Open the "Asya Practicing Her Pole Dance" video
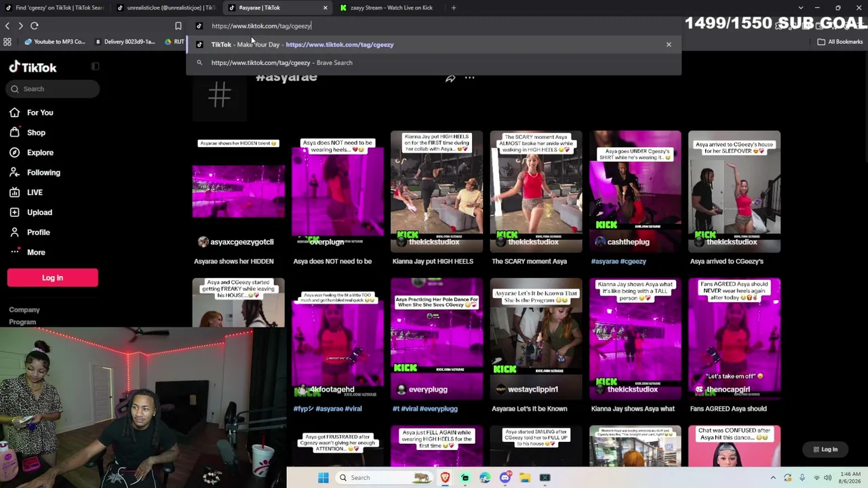The height and width of the screenshot is (488, 868). [437, 339]
